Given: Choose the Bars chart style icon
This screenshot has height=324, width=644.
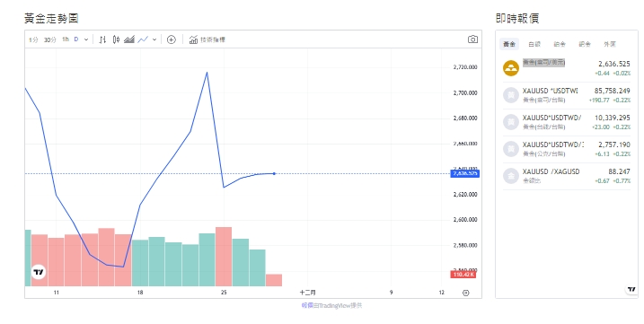Looking at the screenshot, I should click(102, 39).
